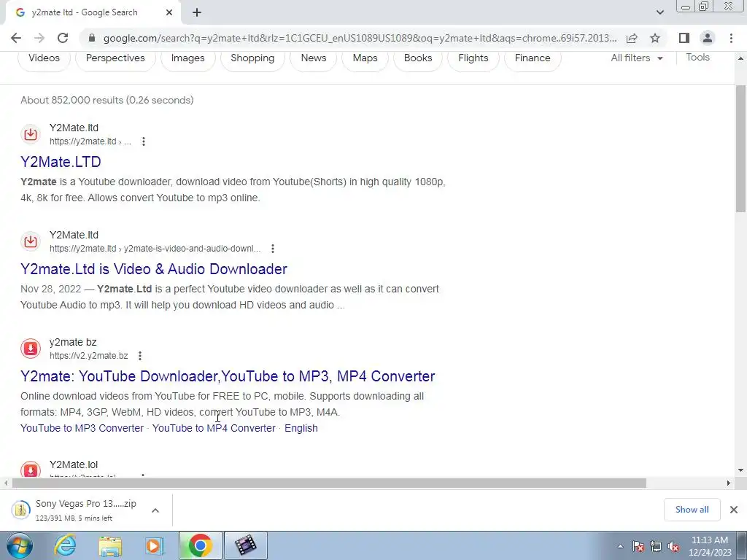The image size is (747, 560).
Task: Select the Videos search filter
Action: click(x=44, y=58)
